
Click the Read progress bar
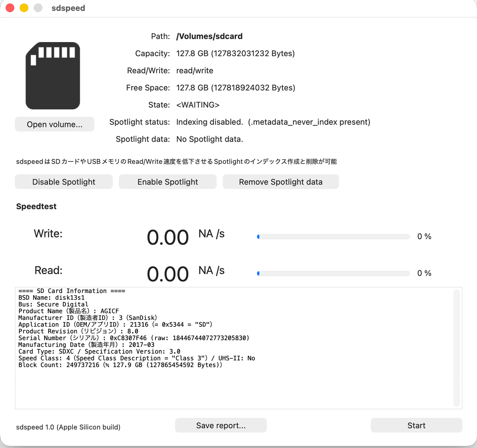[333, 273]
